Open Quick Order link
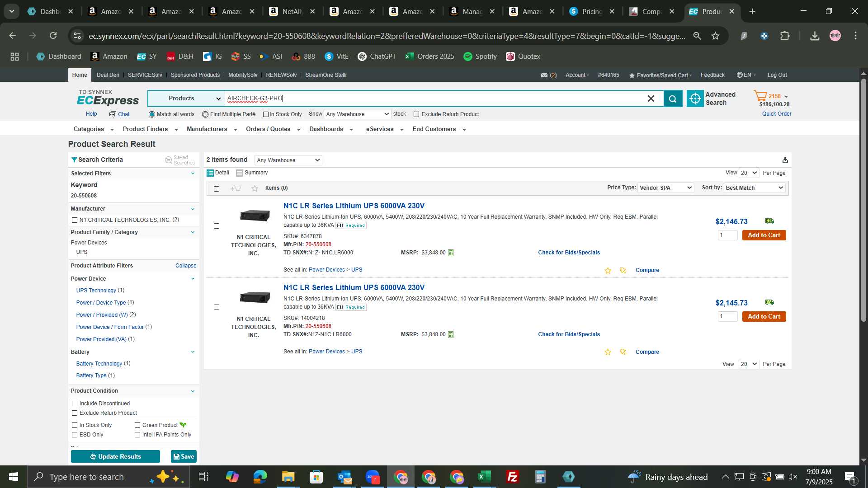 coord(776,114)
